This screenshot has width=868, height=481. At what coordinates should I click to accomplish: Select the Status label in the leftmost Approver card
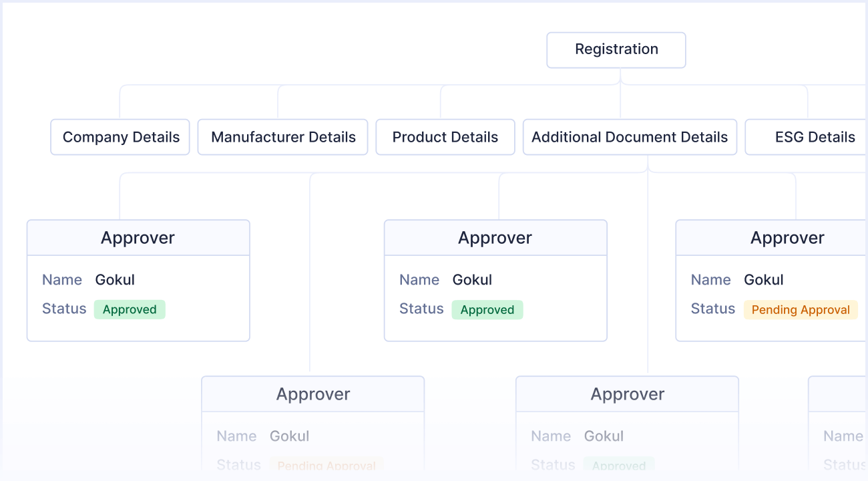[x=64, y=309]
